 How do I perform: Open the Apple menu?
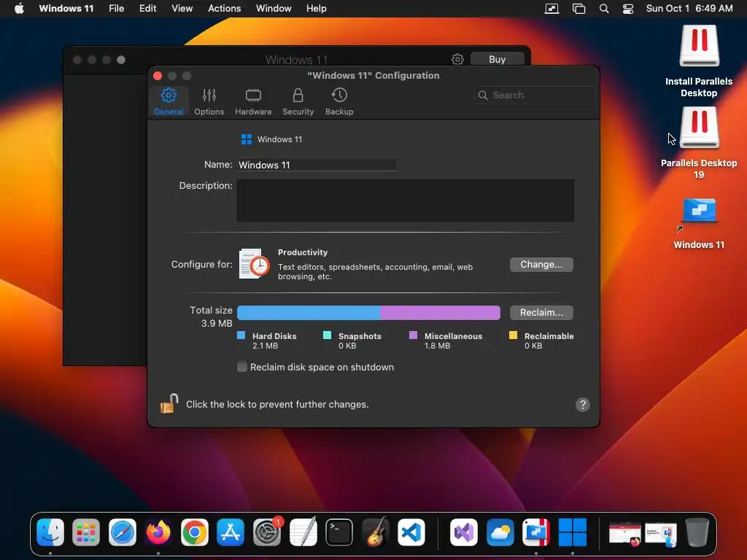[x=19, y=9]
